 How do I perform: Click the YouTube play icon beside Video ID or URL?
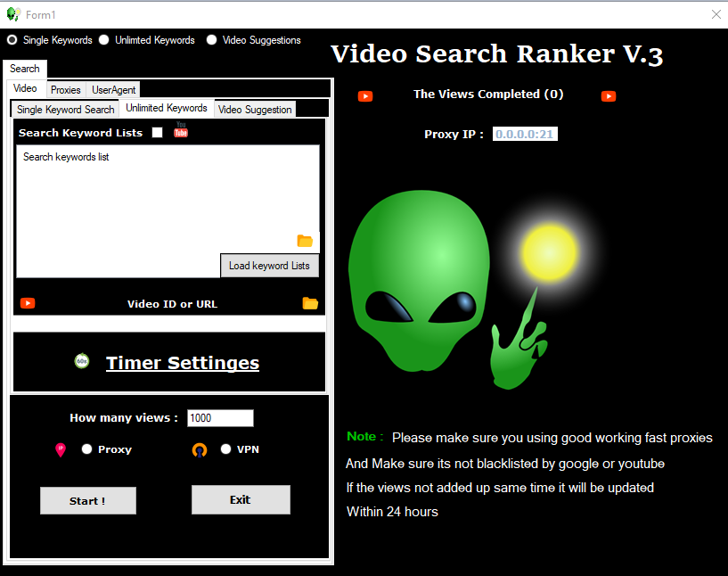tap(27, 303)
